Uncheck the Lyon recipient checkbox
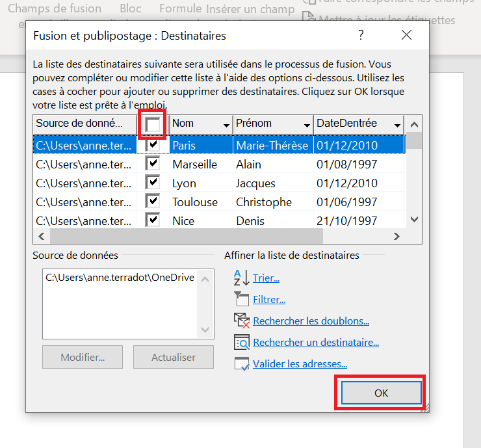The width and height of the screenshot is (481, 448). (153, 183)
